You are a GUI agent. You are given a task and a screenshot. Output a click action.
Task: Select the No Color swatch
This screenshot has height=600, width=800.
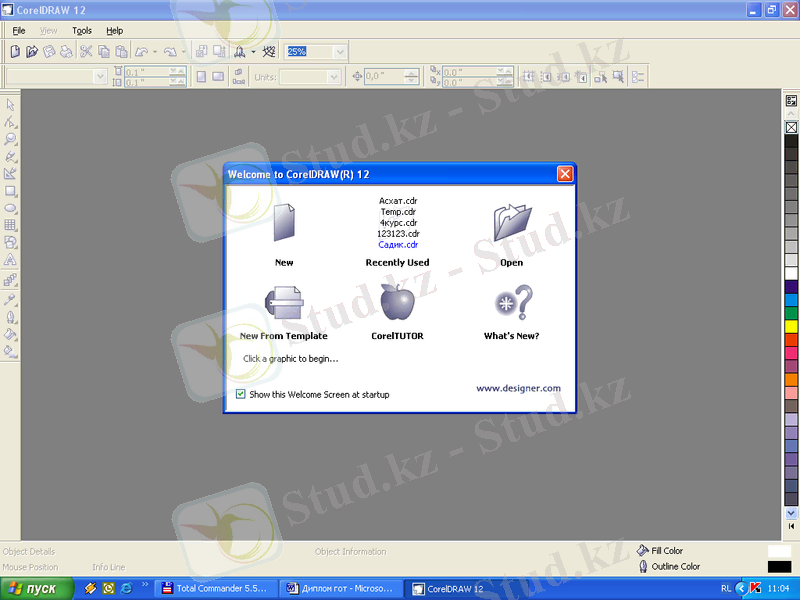(x=791, y=127)
